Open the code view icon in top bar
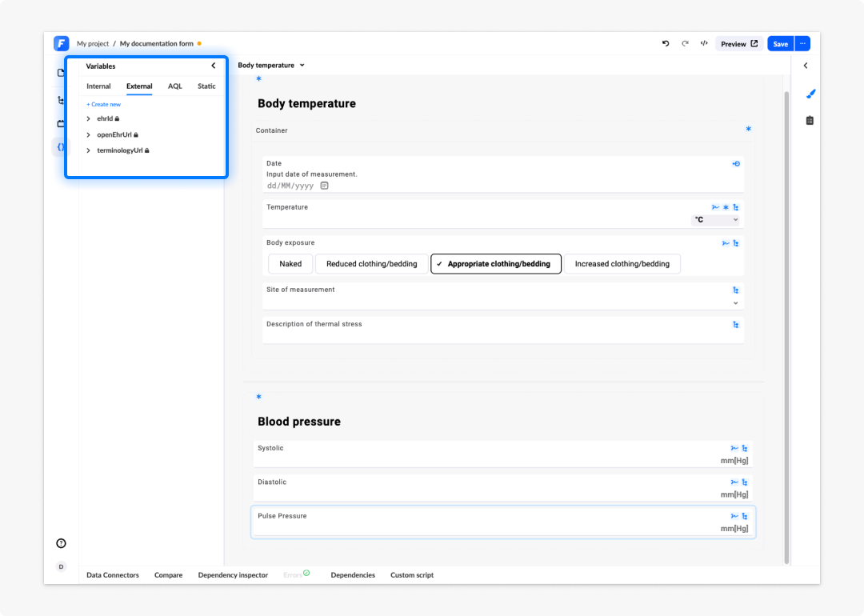This screenshot has height=616, width=864. click(x=704, y=43)
